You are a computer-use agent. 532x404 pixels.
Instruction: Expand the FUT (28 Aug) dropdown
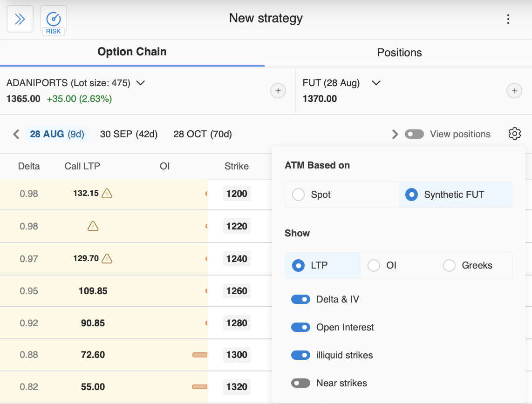(x=376, y=83)
